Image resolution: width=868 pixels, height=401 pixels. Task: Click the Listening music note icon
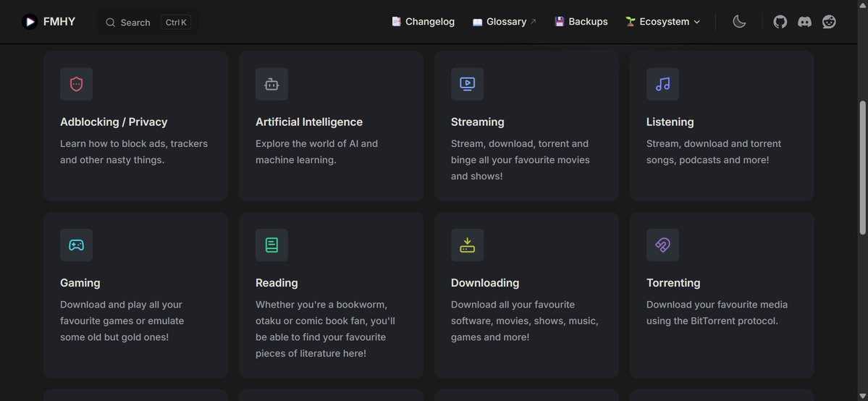coord(662,84)
